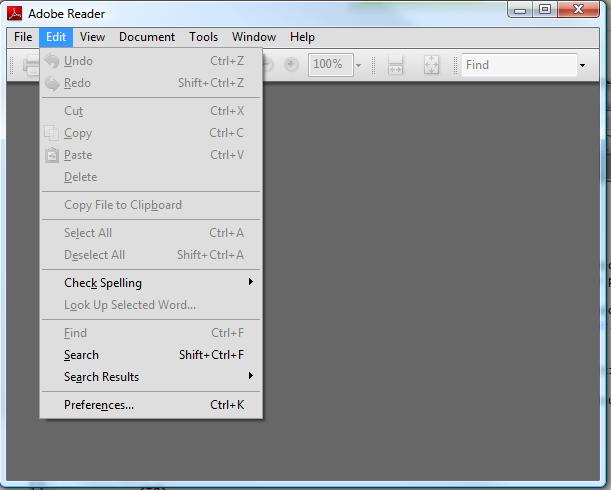Click the fit page toolbar icon
Image resolution: width=611 pixels, height=490 pixels.
click(431, 65)
